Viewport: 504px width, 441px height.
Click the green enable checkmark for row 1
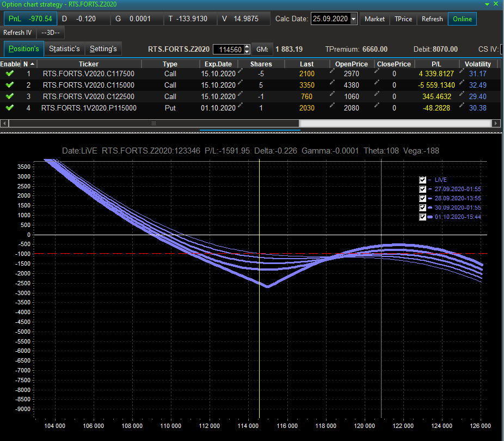pos(9,73)
